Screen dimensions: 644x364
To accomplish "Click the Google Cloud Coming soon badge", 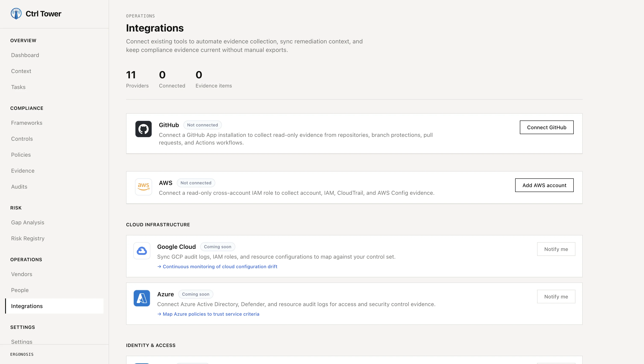I will [x=218, y=247].
